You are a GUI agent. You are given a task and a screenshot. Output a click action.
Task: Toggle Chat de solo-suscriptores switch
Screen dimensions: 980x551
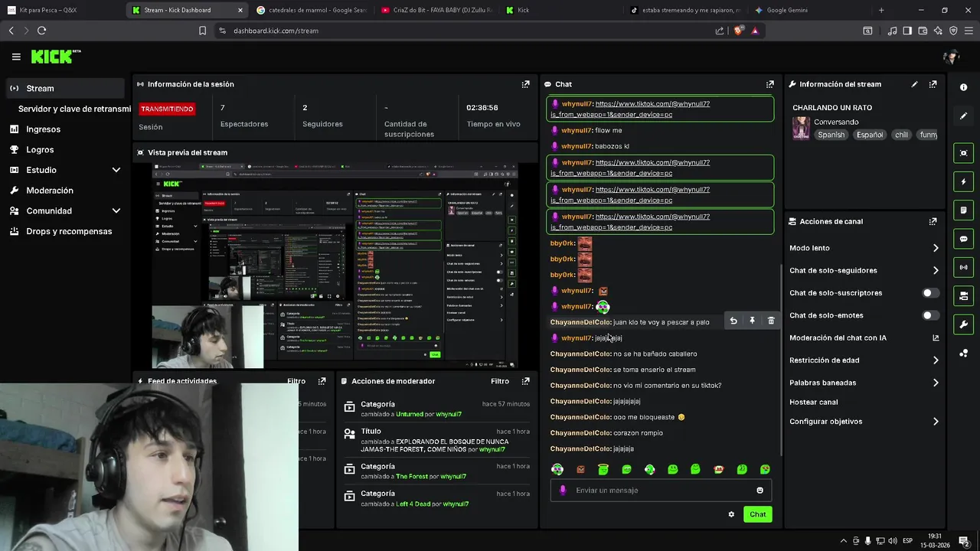(930, 293)
